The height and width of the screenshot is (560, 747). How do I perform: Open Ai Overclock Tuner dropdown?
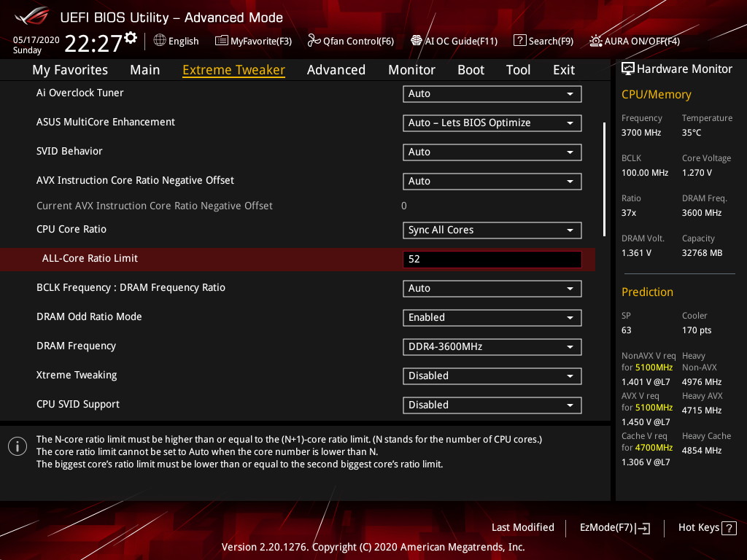(492, 94)
